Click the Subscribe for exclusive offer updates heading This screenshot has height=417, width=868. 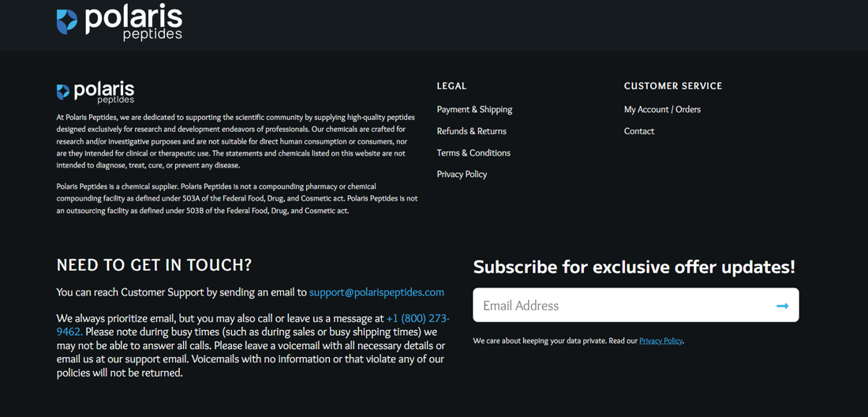click(634, 268)
